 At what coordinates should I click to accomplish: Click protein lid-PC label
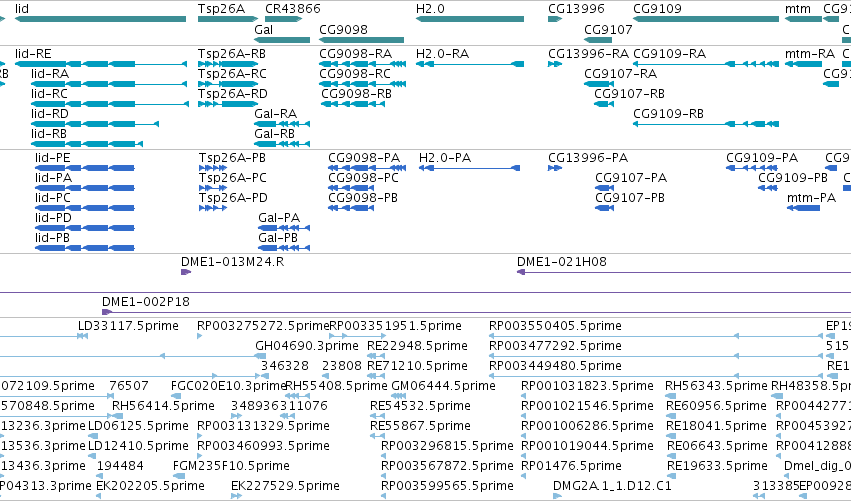point(53,198)
